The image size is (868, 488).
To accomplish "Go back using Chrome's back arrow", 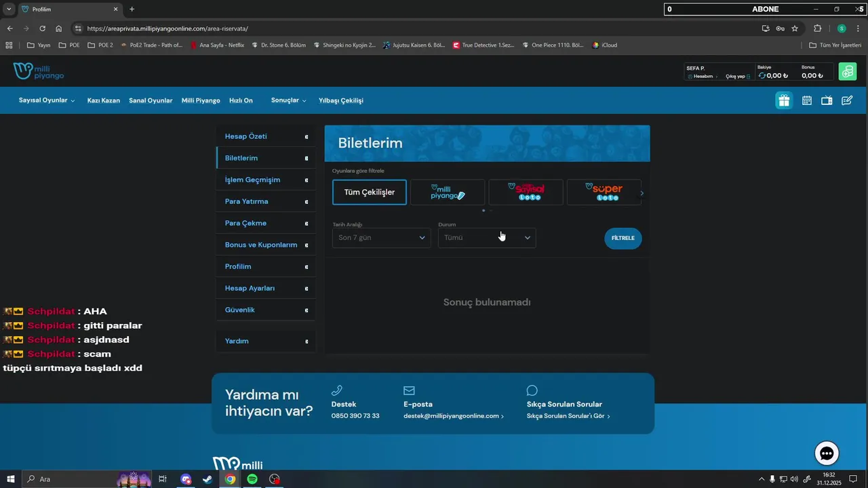I will (x=9, y=28).
